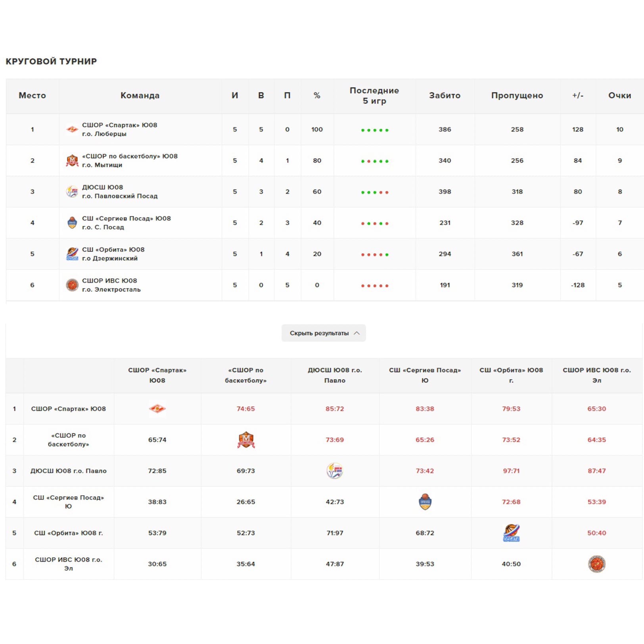644x644 pixels.
Task: Click the Команда column header
Action: tap(140, 96)
